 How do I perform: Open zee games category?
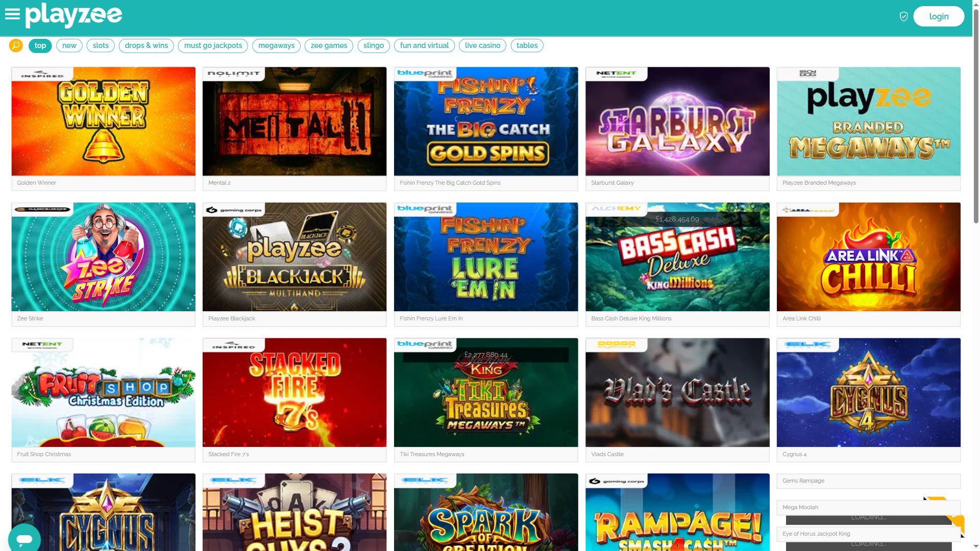(329, 45)
